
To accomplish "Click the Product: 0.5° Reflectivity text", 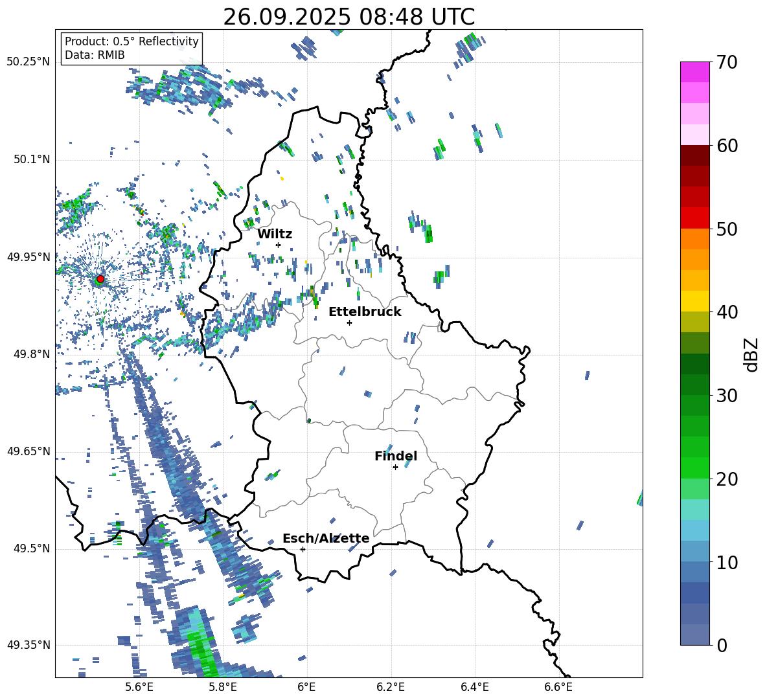I will [x=132, y=41].
